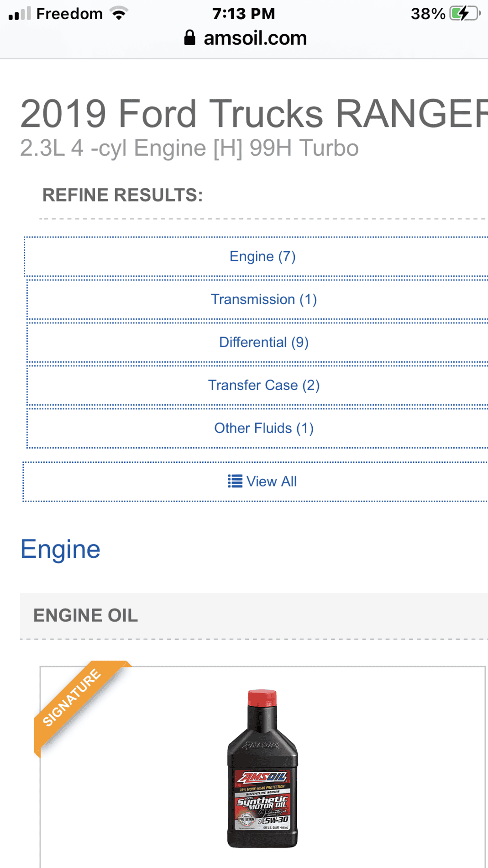The width and height of the screenshot is (488, 868).
Task: Tap the Wi-Fi status icon
Action: pyautogui.click(x=119, y=13)
